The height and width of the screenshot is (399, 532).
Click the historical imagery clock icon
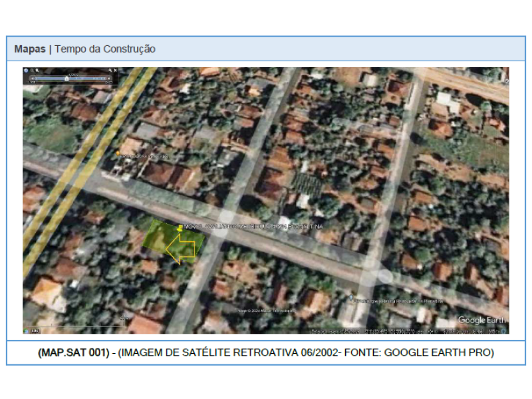26,70
